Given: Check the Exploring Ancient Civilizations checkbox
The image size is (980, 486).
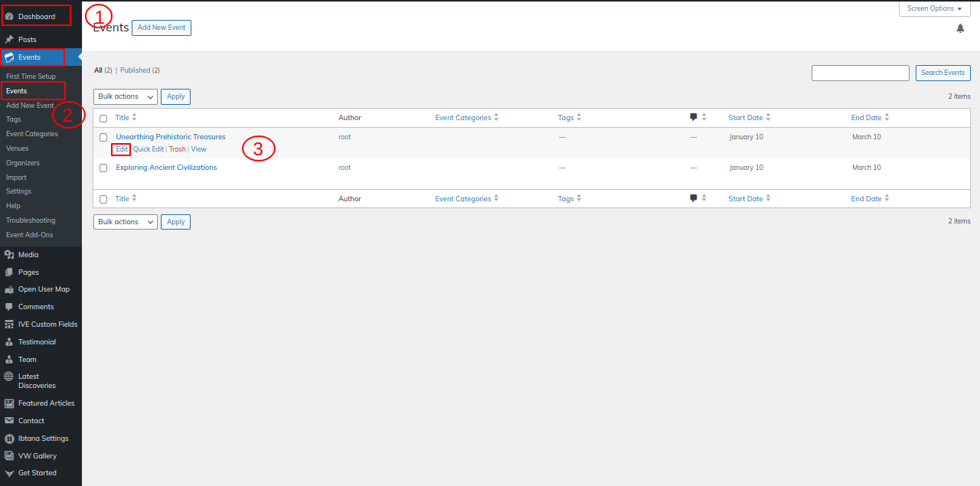Looking at the screenshot, I should [103, 168].
